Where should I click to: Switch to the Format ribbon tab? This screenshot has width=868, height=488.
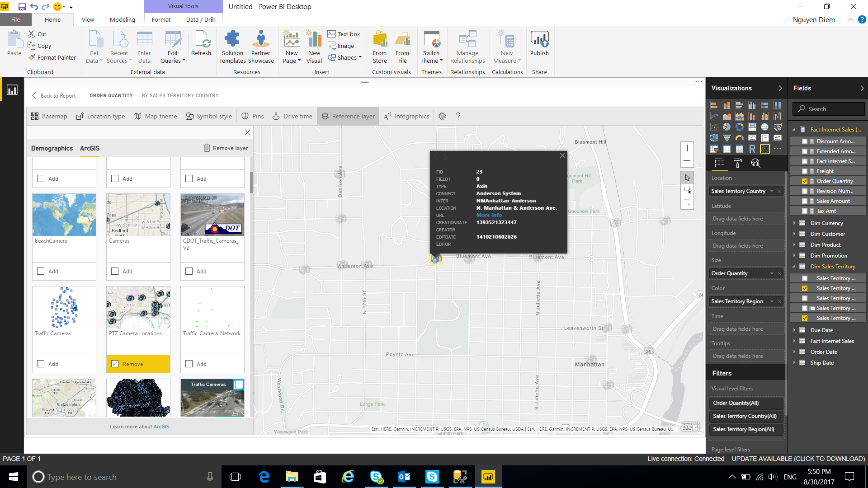pyautogui.click(x=161, y=19)
